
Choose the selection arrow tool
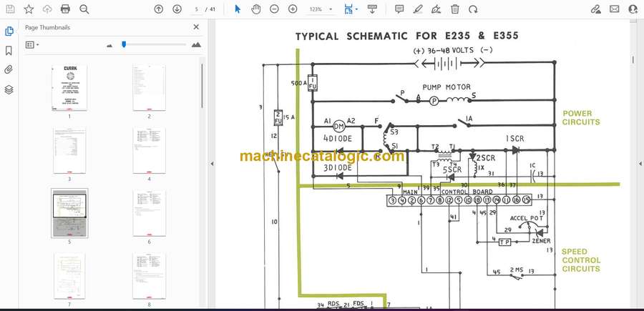(238, 9)
